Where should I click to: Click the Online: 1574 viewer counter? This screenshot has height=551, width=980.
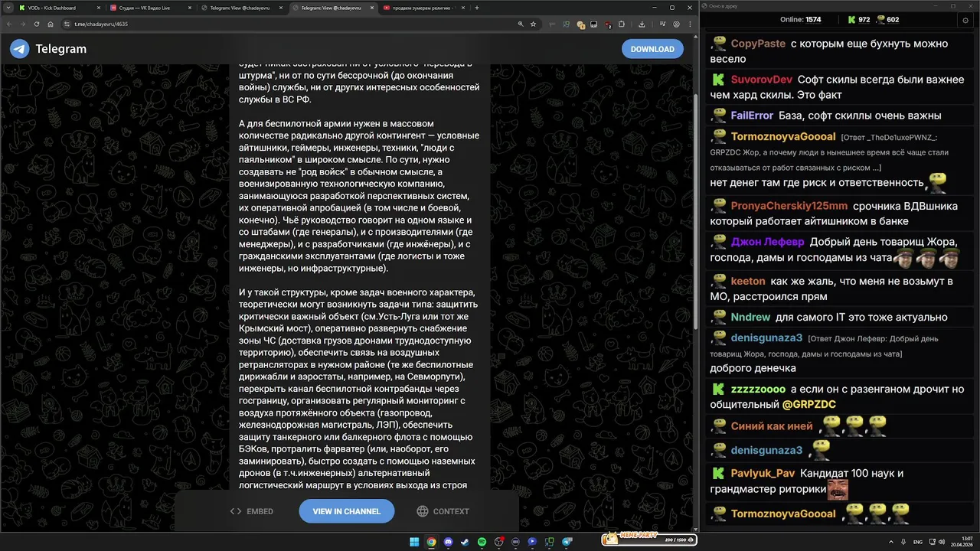pos(800,20)
